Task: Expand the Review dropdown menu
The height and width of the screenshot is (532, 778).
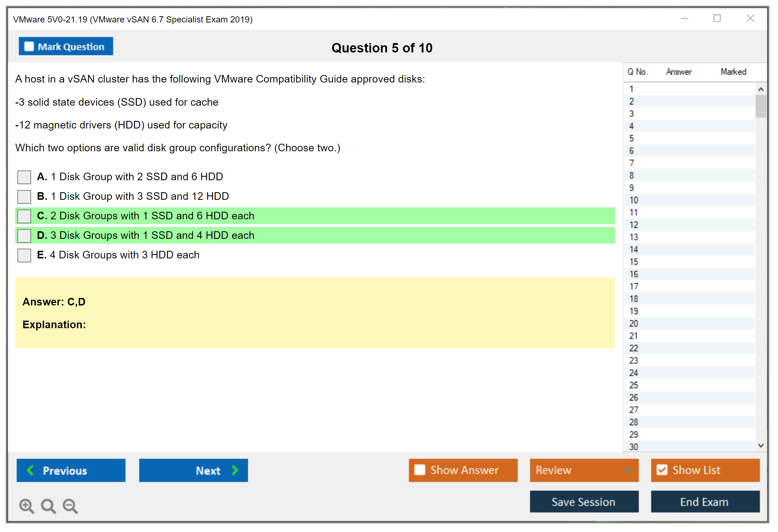Action: [628, 470]
